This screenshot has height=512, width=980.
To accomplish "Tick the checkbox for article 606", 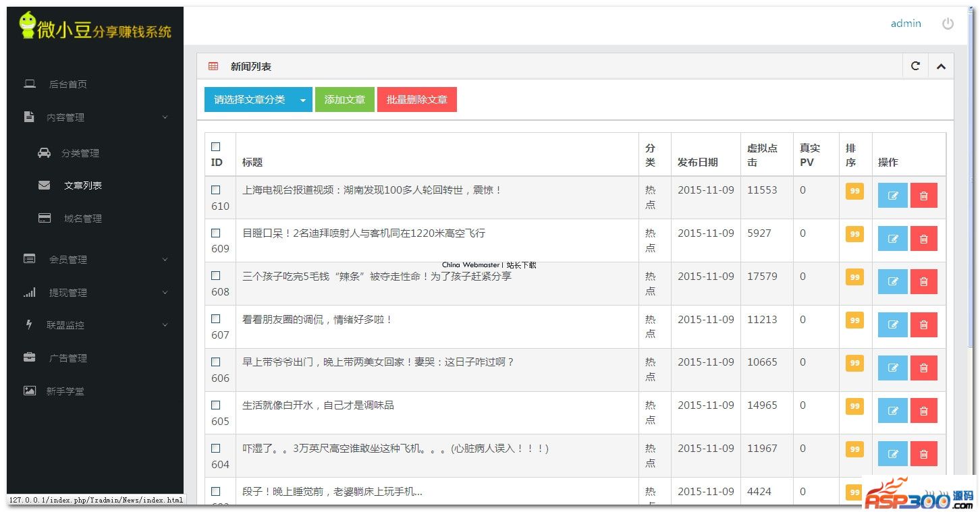I will [x=216, y=362].
